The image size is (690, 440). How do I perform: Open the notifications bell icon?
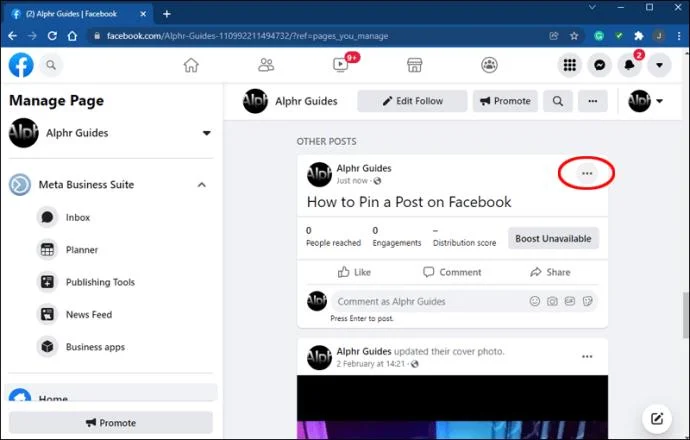click(629, 65)
